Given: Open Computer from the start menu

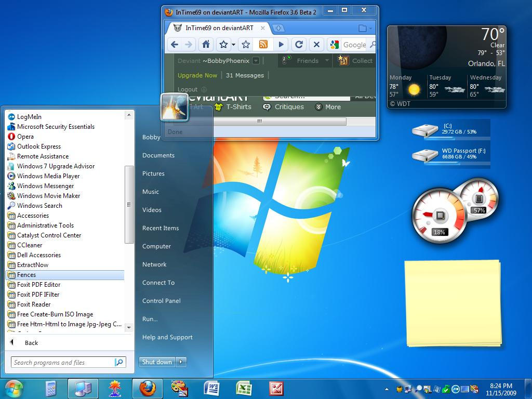Looking at the screenshot, I should (156, 246).
